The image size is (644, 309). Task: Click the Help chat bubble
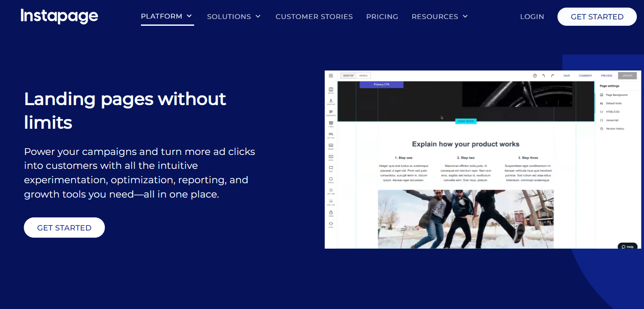coord(628,247)
